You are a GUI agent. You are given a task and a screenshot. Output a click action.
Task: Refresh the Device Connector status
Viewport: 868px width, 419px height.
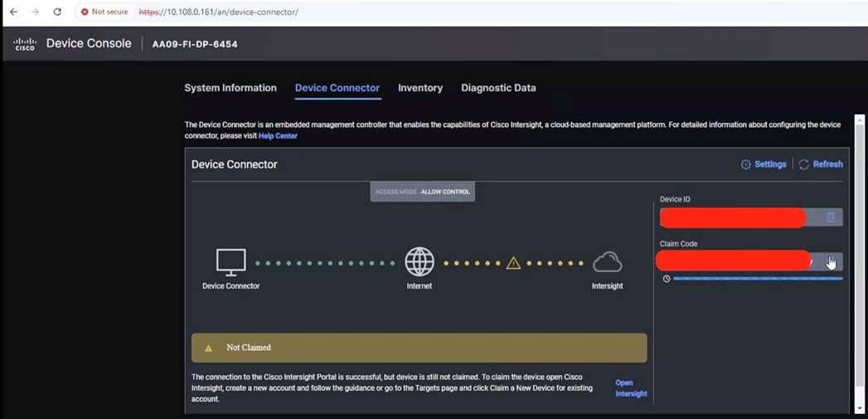click(x=821, y=164)
